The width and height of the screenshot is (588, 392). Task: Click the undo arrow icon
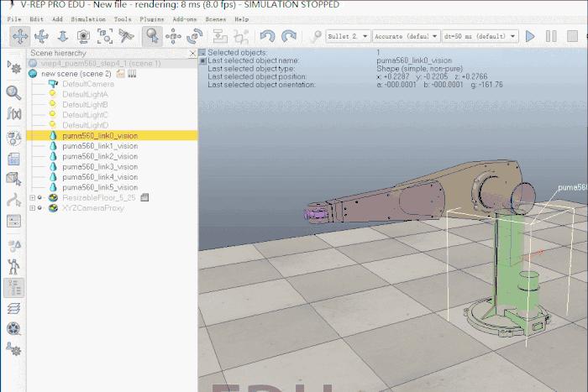267,36
